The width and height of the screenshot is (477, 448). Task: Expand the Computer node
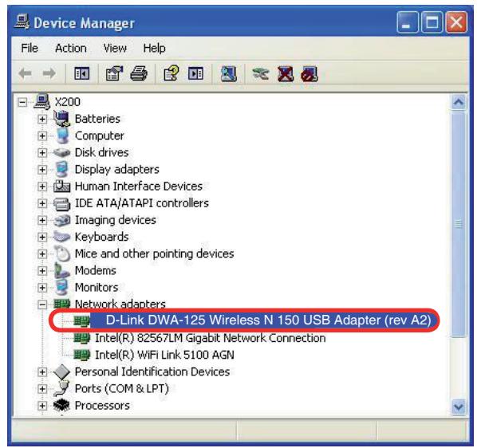point(42,136)
